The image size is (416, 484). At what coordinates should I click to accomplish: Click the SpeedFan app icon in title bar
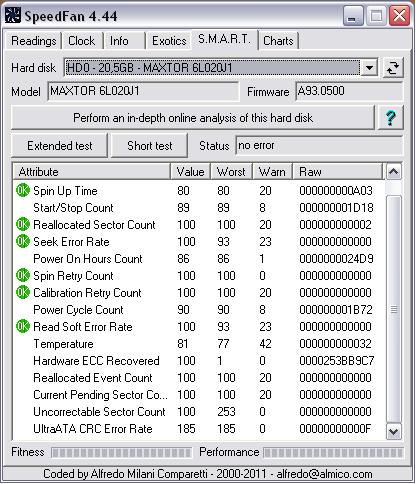coord(12,16)
